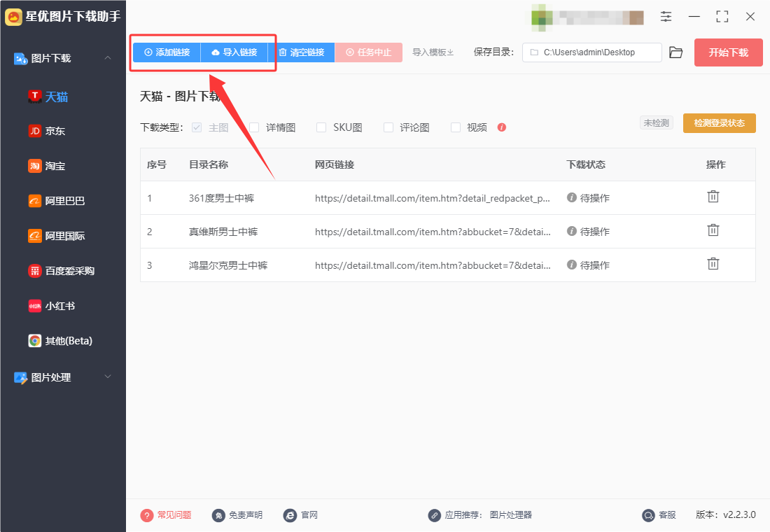
Task: Click the 下载状态 column header
Action: click(586, 164)
